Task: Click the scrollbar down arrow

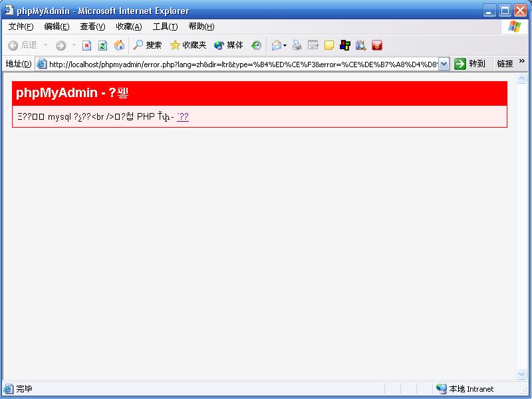Action: coord(521,374)
